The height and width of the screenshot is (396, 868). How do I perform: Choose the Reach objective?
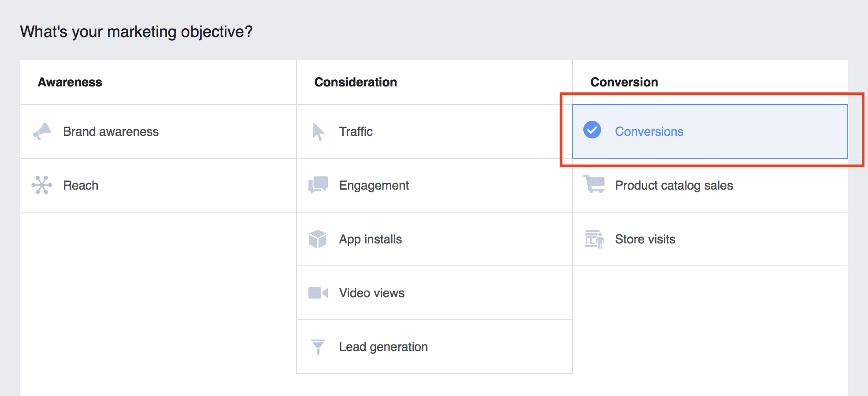81,185
